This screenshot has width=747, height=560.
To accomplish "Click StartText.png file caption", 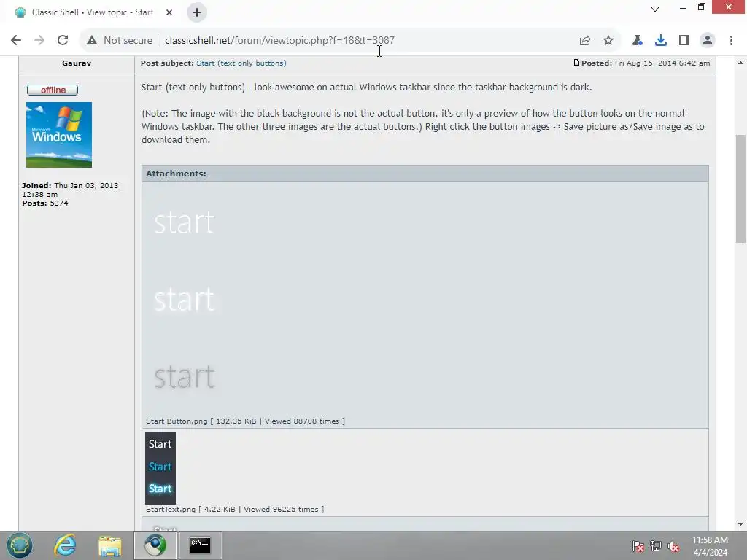I will click(x=235, y=509).
